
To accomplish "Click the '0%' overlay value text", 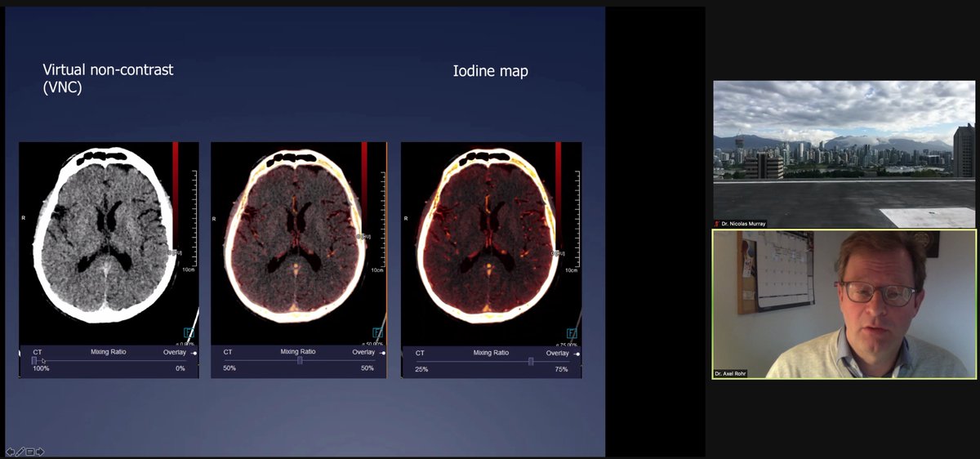I will coord(180,368).
